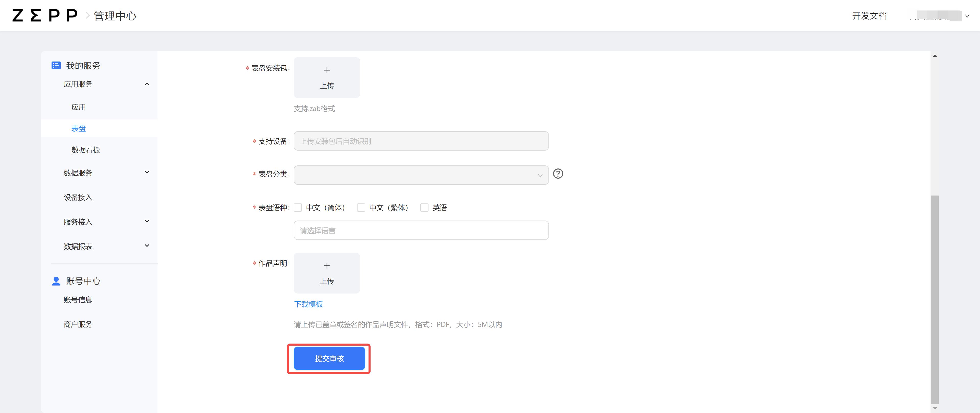The height and width of the screenshot is (413, 980).
Task: Open the 表盘分类 dropdown
Action: [421, 175]
